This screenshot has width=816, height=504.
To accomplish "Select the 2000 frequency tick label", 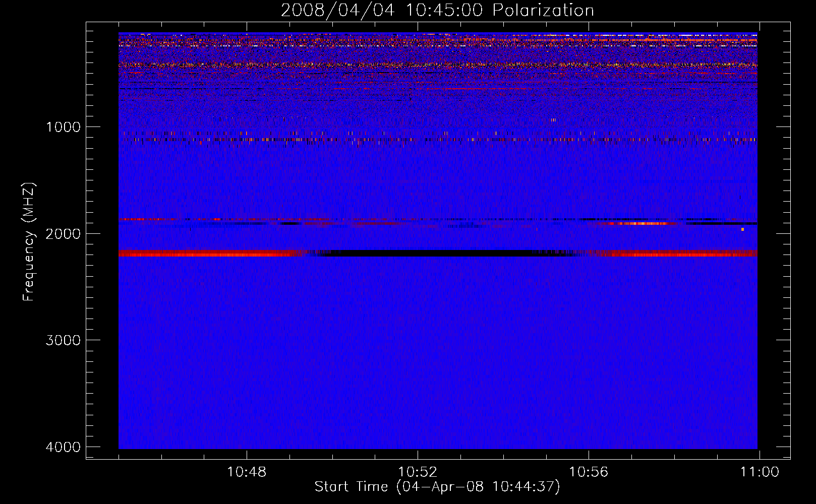I will coord(63,234).
